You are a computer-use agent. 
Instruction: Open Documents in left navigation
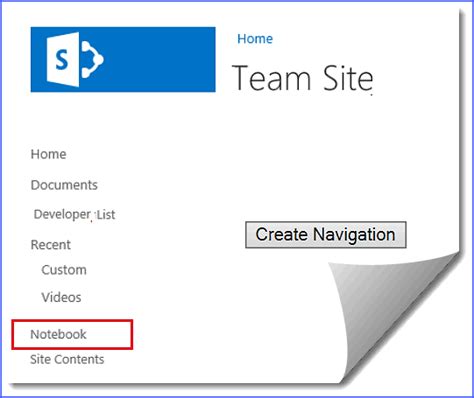click(x=64, y=185)
